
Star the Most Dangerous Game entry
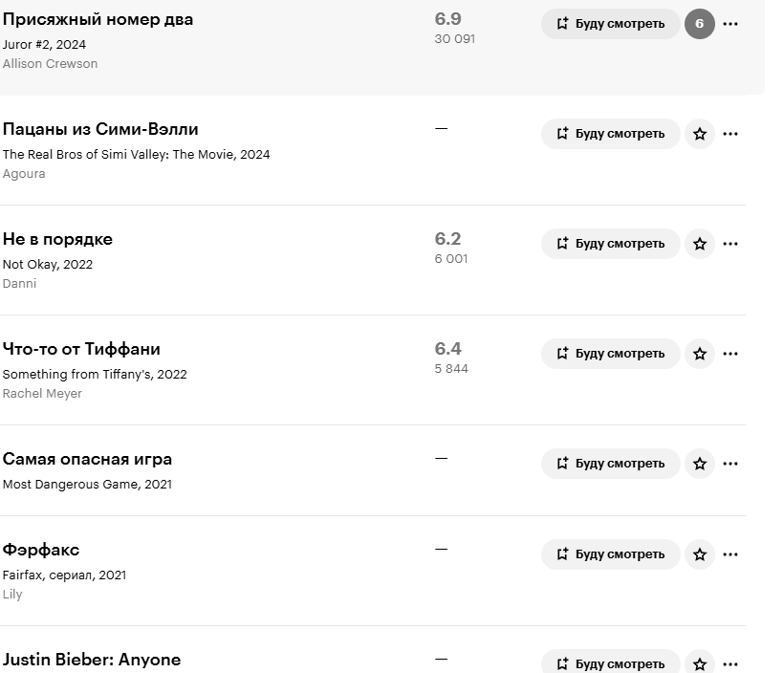[700, 464]
